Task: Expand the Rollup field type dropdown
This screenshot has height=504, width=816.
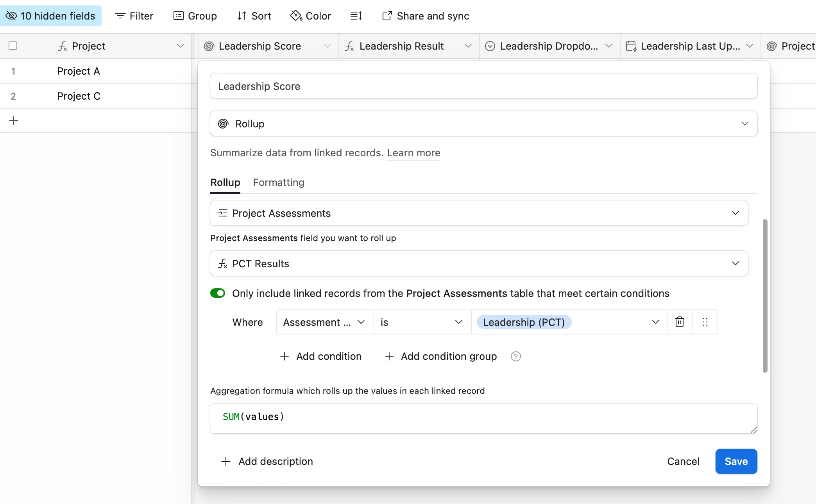Action: click(483, 124)
